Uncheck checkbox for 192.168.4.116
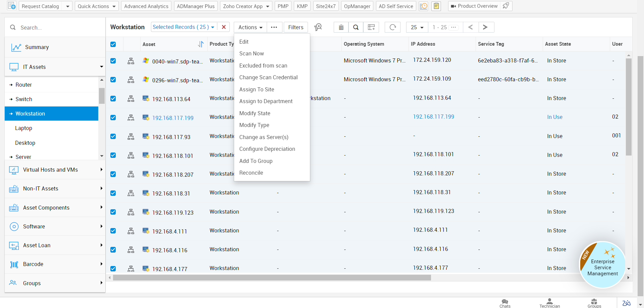The height and width of the screenshot is (308, 644). point(113,250)
